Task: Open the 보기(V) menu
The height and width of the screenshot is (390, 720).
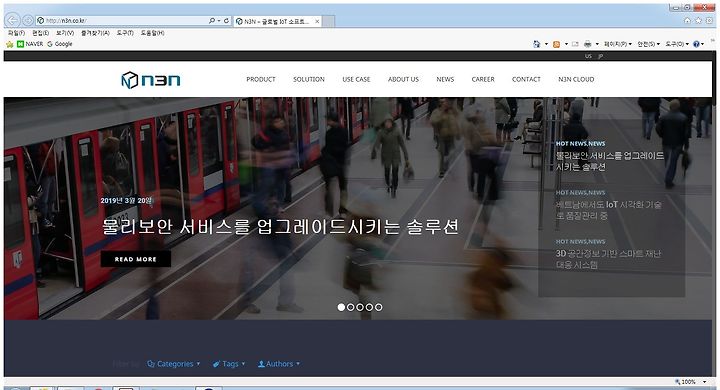Action: click(x=65, y=33)
